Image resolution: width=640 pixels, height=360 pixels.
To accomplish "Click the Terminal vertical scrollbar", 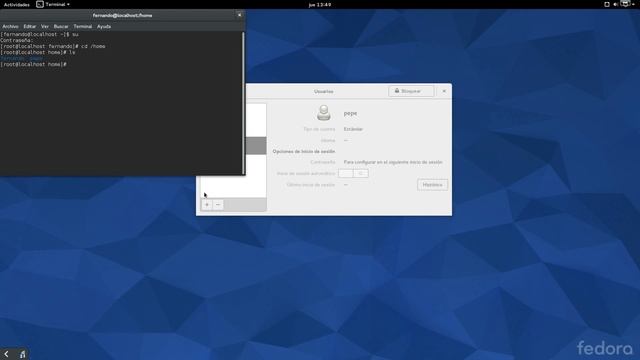I will point(243,103).
